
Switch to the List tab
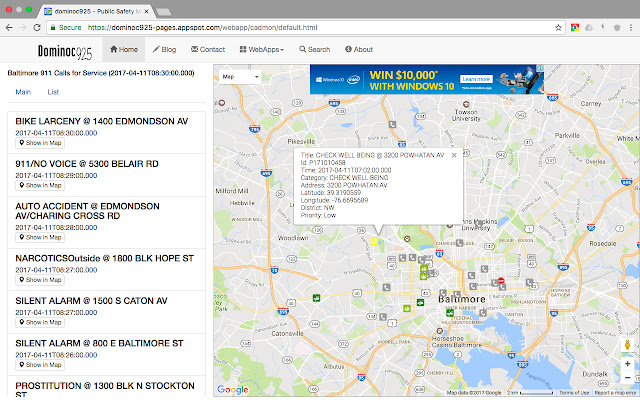[53, 92]
